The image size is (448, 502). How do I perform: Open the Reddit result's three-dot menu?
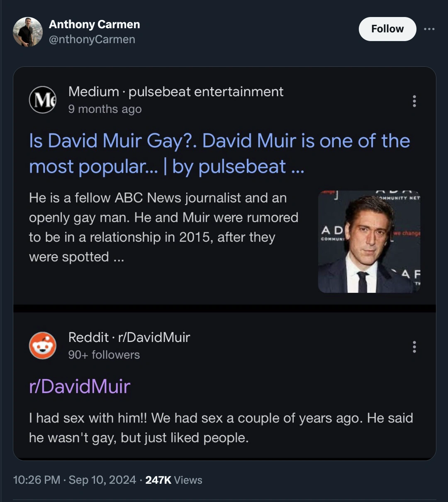414,347
